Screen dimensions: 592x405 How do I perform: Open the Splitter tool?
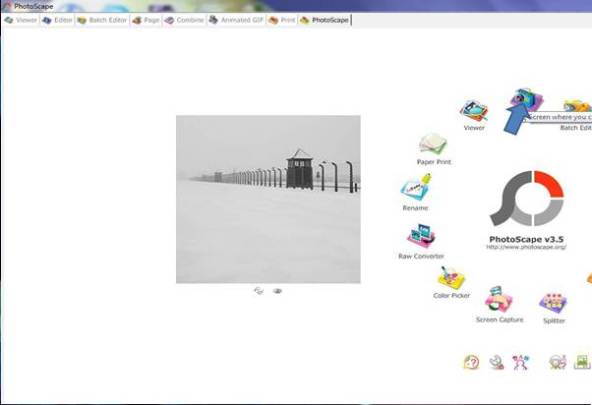click(553, 308)
